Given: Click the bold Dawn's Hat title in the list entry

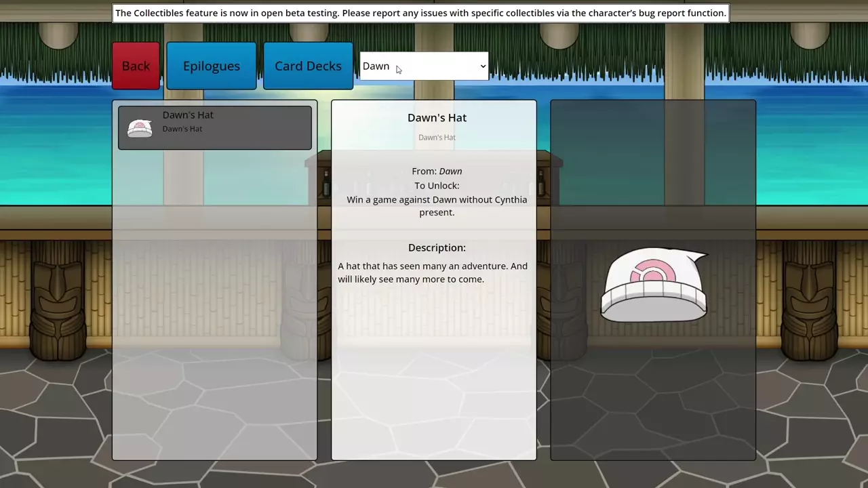Looking at the screenshot, I should click(188, 115).
